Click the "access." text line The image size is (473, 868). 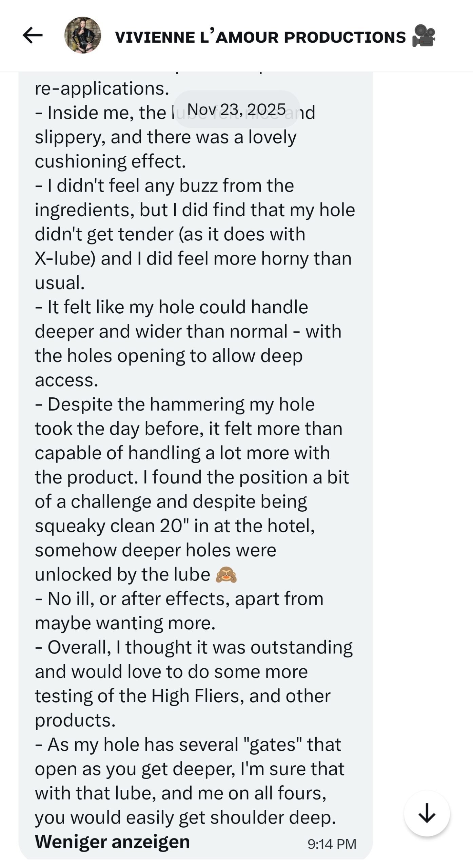point(66,380)
